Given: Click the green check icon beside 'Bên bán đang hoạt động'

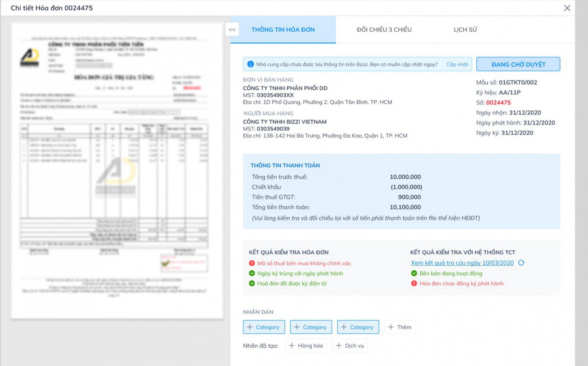Looking at the screenshot, I should [414, 273].
